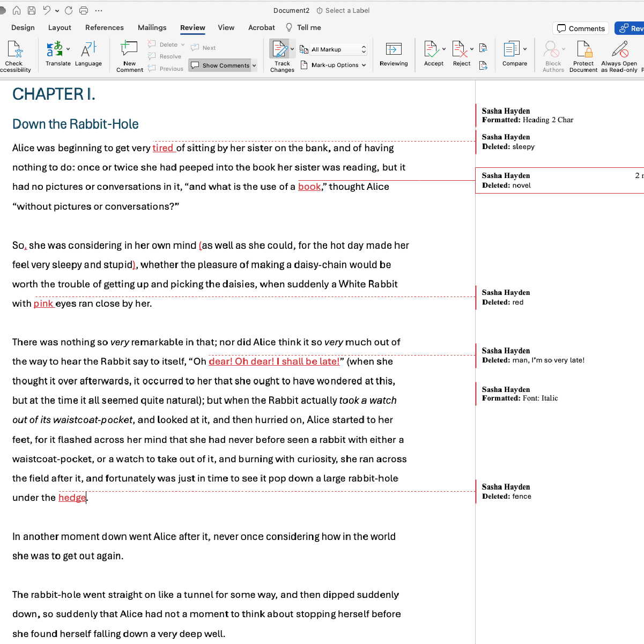Click the Accept change icon
This screenshot has width=644, height=644.
[x=431, y=50]
